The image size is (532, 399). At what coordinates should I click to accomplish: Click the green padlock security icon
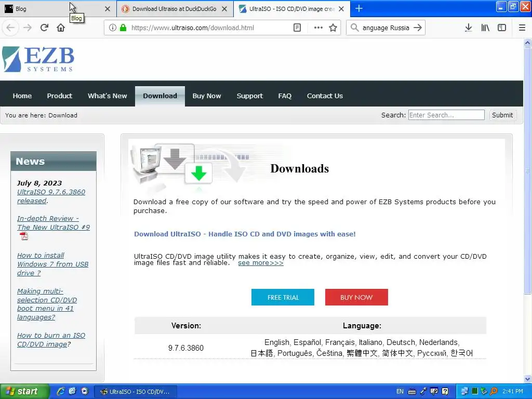(x=123, y=28)
